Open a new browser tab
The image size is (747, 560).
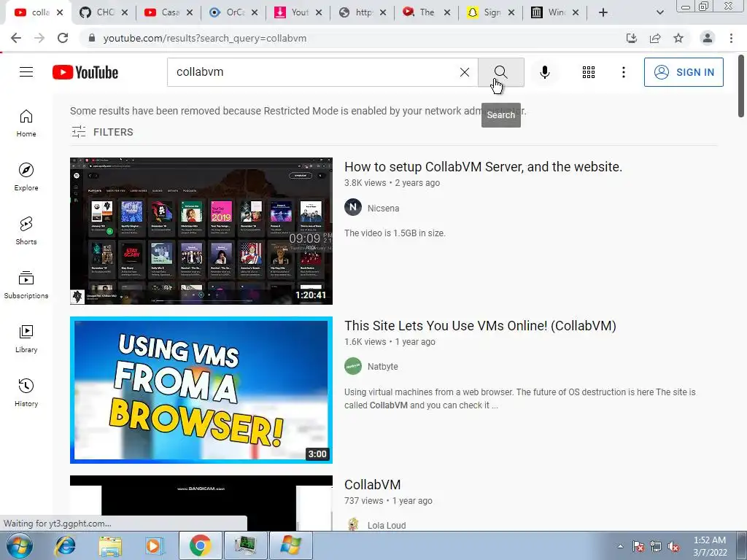click(603, 12)
